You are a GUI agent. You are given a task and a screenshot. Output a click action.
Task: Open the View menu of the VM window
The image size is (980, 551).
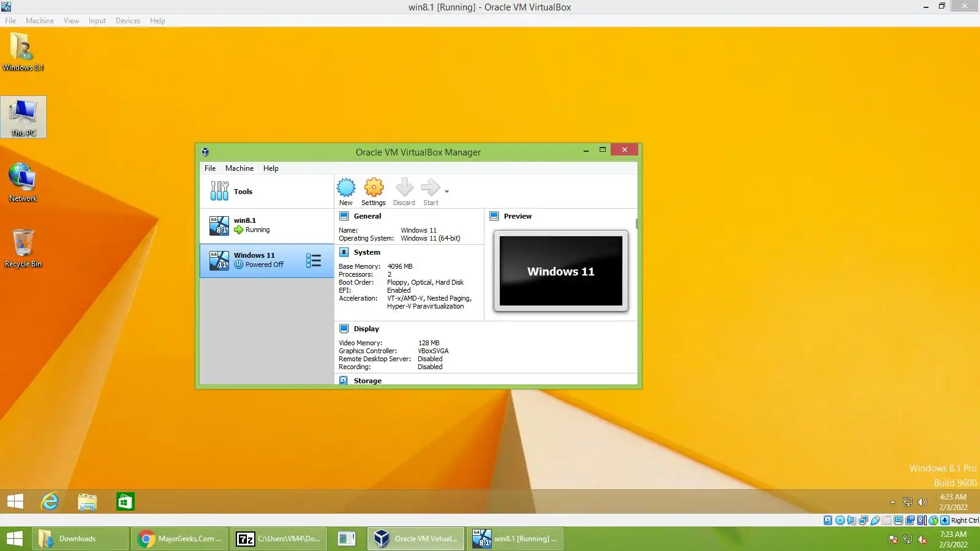pyautogui.click(x=71, y=21)
